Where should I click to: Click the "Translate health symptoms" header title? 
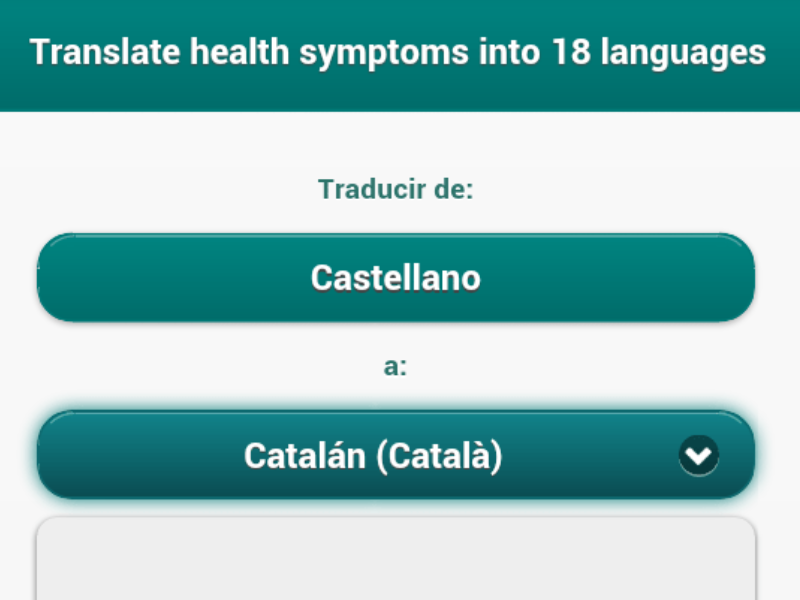click(x=398, y=52)
